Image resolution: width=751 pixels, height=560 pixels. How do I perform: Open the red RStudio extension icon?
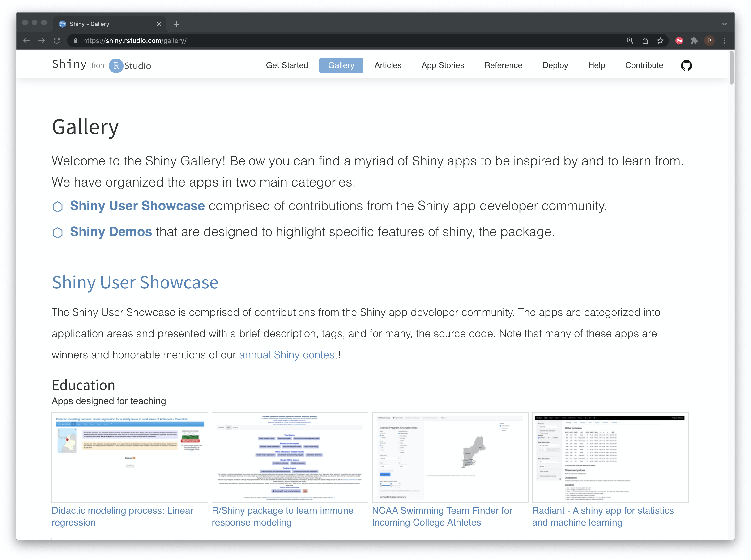coord(679,40)
